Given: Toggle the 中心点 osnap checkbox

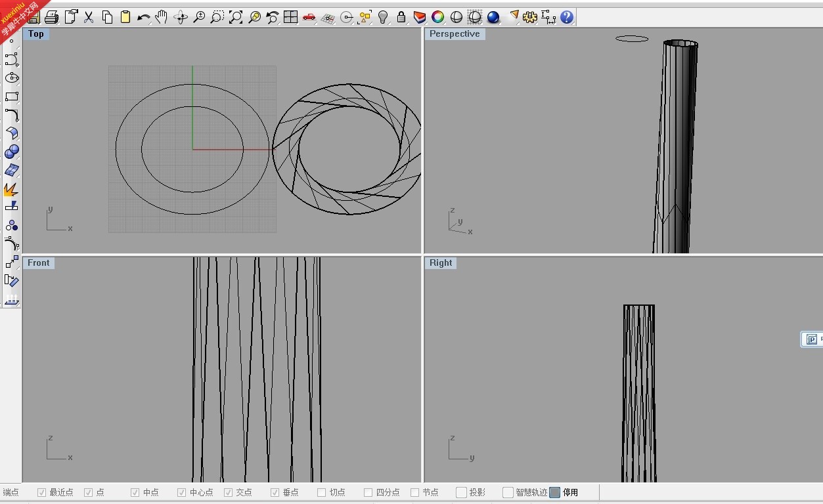Looking at the screenshot, I should pyautogui.click(x=182, y=492).
